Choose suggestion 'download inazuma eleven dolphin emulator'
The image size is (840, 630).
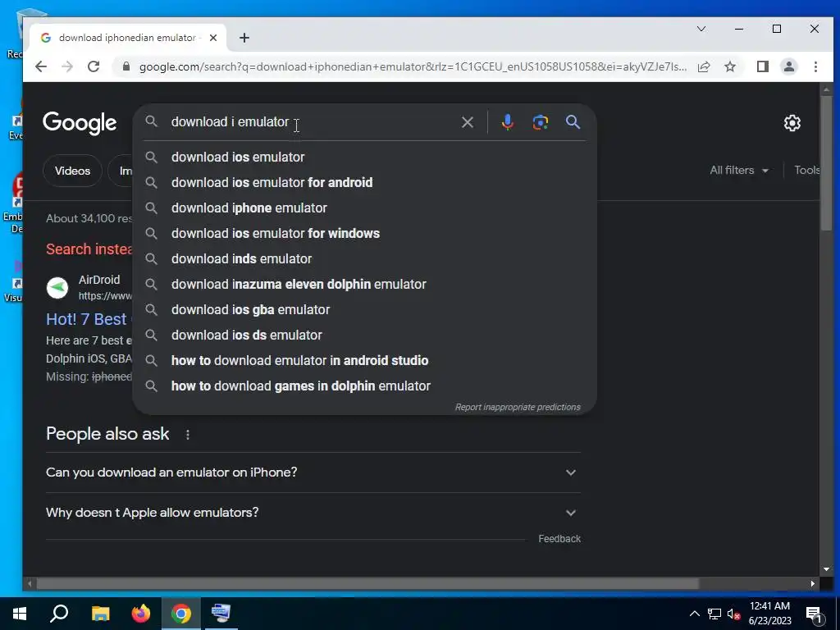365,284
